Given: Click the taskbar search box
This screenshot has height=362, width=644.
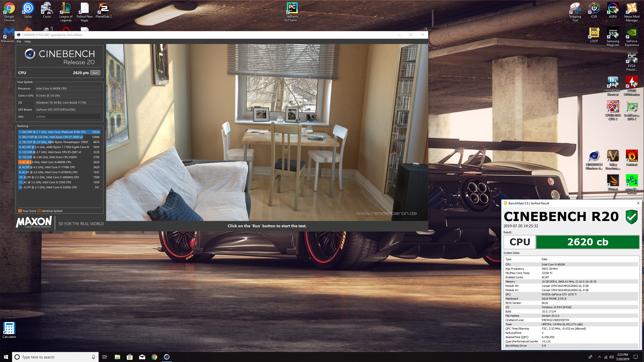Looking at the screenshot, I should (55, 357).
